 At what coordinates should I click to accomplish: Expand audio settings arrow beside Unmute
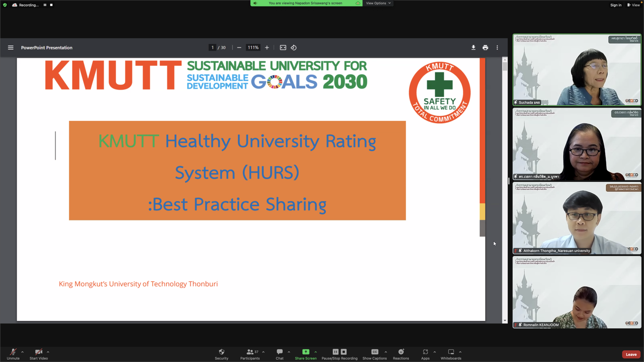point(22,352)
